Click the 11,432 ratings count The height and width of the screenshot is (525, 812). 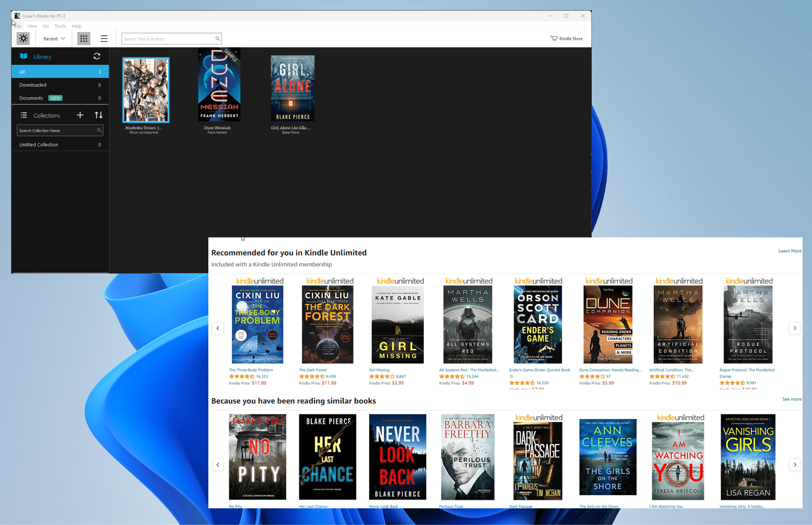[683, 377]
